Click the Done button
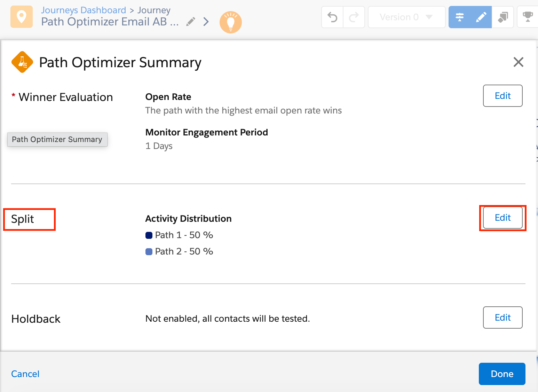This screenshot has width=538, height=392. point(502,374)
